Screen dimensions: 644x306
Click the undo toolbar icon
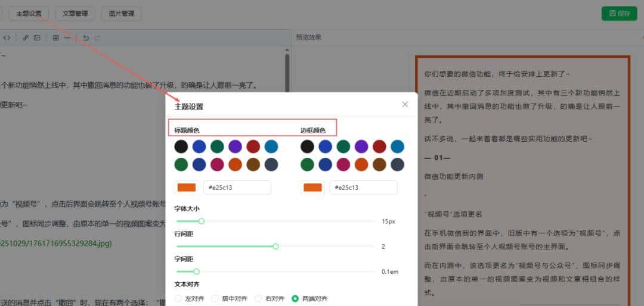coord(86,38)
